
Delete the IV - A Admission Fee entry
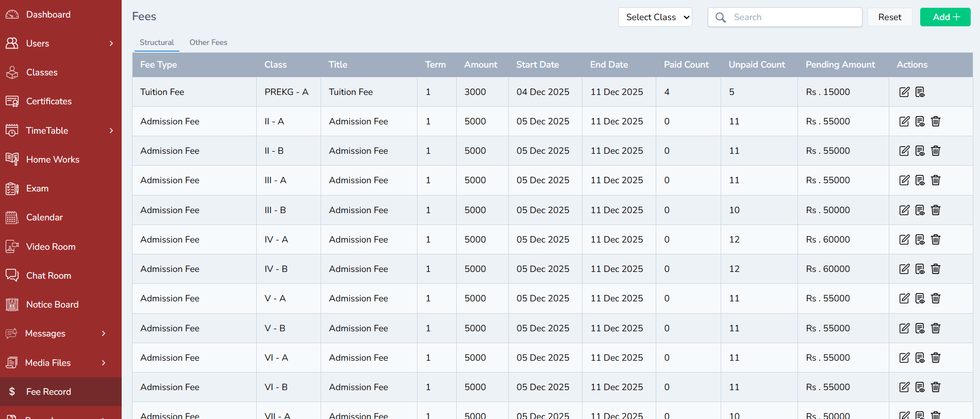(936, 239)
